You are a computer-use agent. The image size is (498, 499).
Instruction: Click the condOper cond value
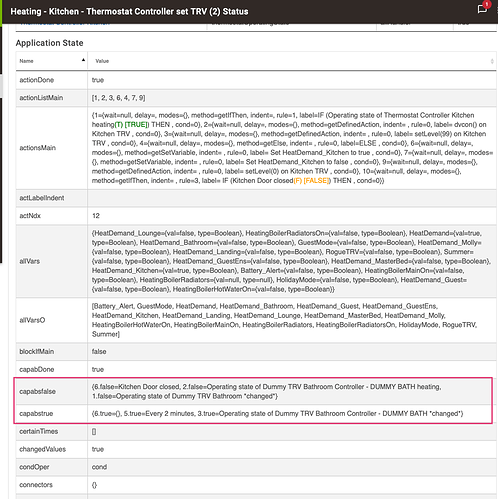pyautogui.click(x=99, y=467)
